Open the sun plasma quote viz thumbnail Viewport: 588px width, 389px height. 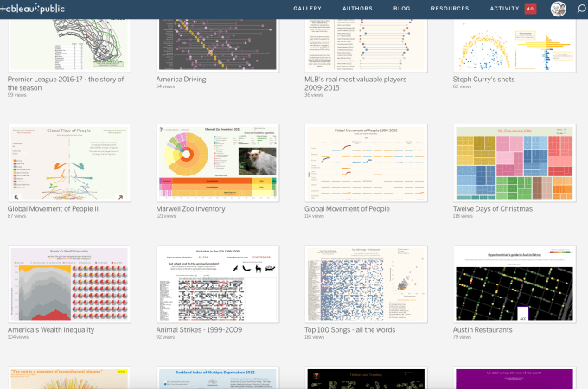[x=69, y=378]
